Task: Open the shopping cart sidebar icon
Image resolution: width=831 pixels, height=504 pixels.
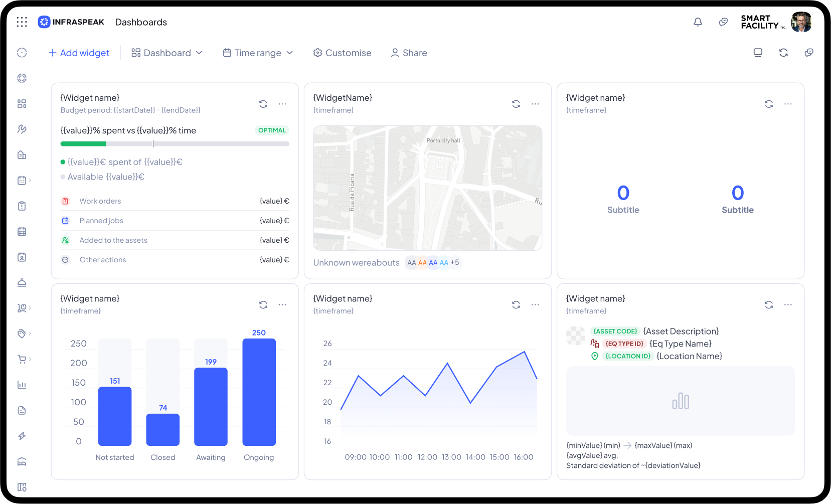Action: coord(22,359)
